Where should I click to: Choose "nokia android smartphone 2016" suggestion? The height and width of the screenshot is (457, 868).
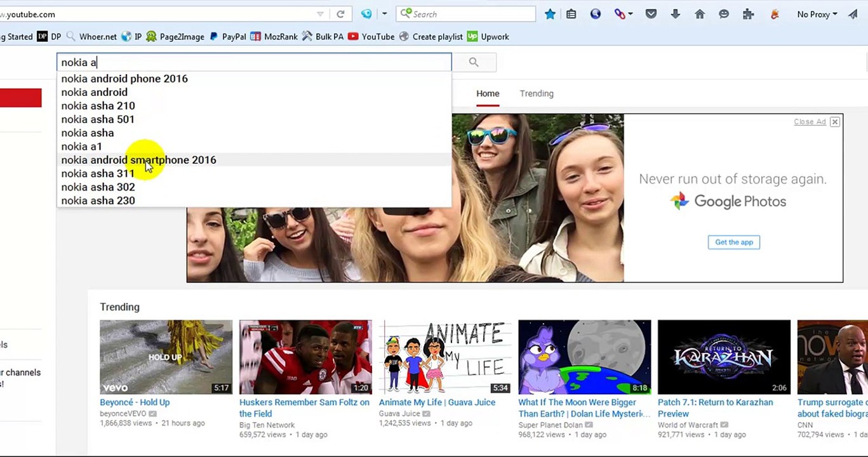pyautogui.click(x=138, y=160)
